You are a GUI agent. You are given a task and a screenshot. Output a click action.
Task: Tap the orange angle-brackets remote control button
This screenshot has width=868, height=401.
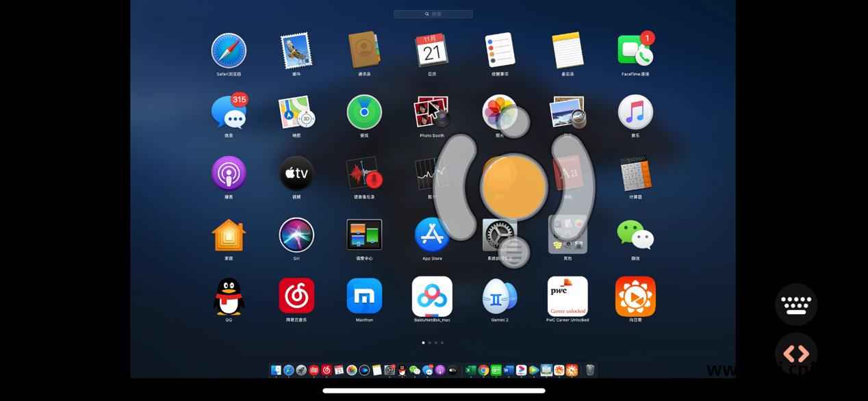796,354
